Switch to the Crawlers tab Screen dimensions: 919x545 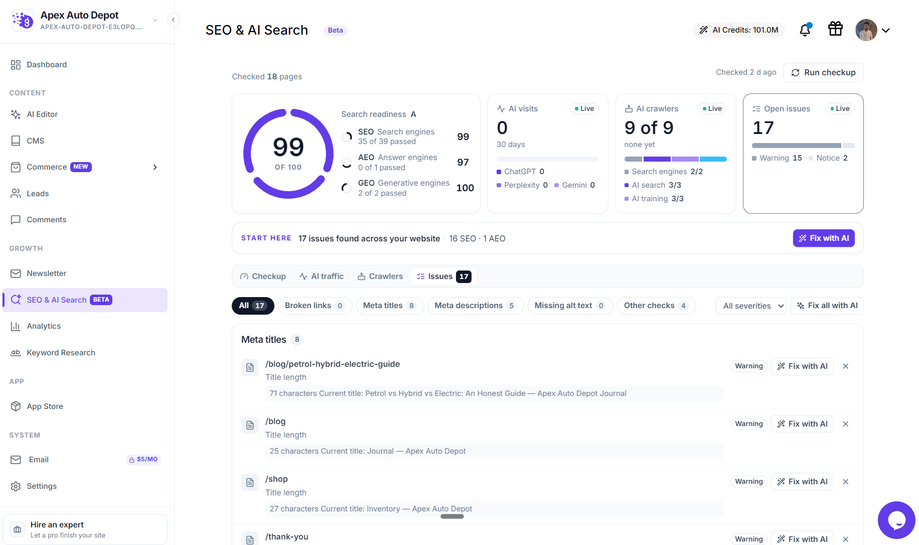pyautogui.click(x=380, y=277)
